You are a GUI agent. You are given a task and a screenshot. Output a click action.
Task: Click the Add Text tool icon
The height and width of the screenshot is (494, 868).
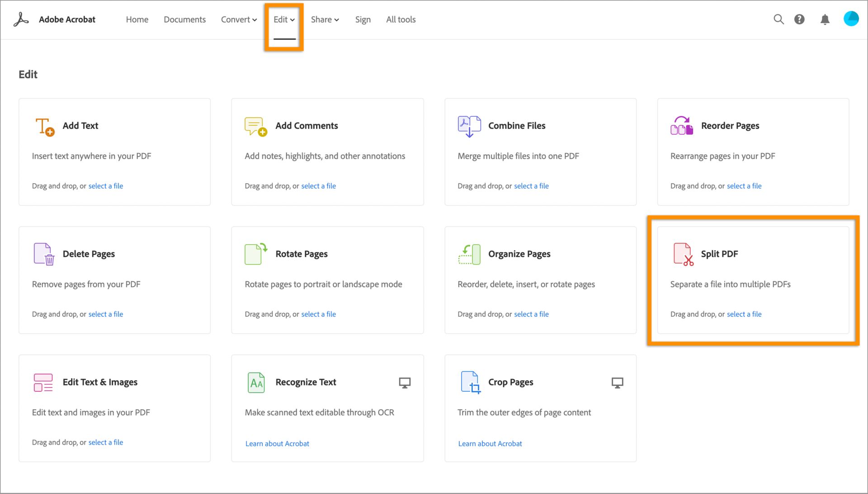tap(44, 125)
